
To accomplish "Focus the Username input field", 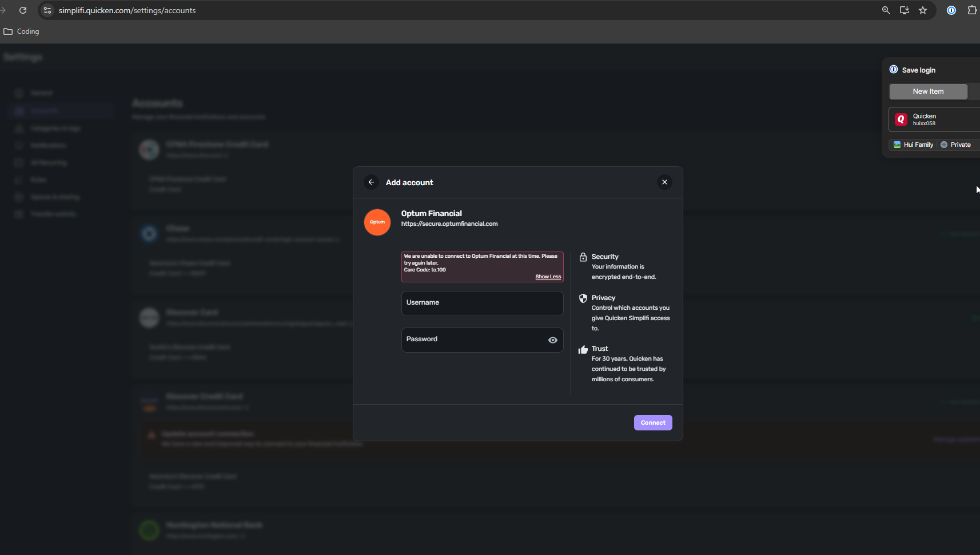I will click(483, 304).
